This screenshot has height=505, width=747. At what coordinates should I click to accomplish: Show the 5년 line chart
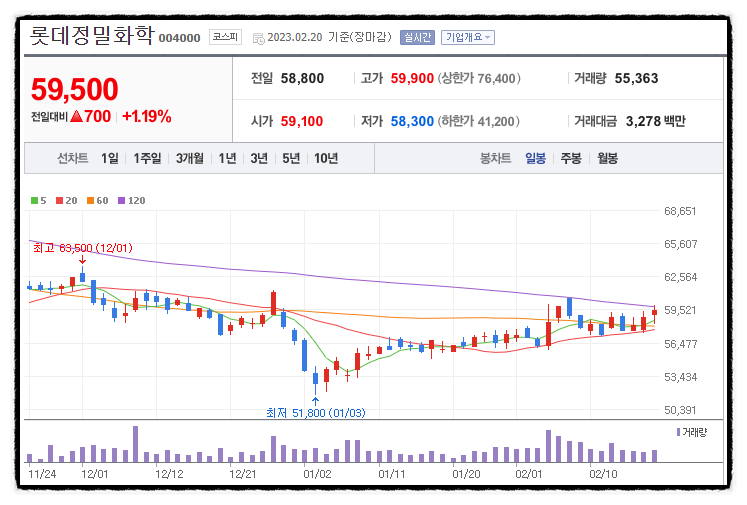291,158
